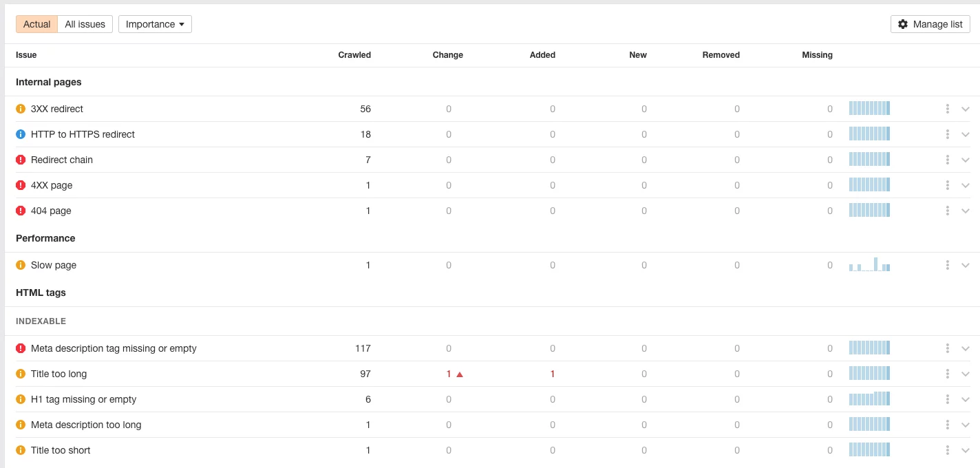Screen dimensions: 980x468
Task: Click gear icon in Manage list button
Action: 903,24
